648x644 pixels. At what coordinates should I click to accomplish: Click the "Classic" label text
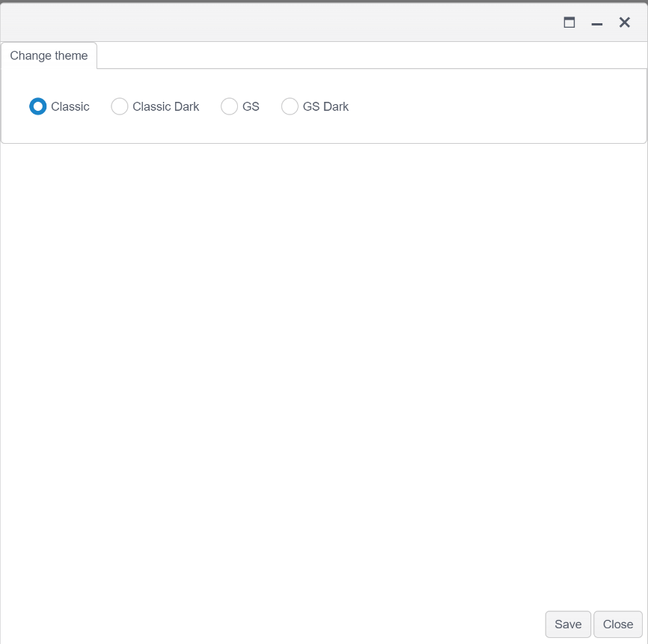pyautogui.click(x=70, y=106)
